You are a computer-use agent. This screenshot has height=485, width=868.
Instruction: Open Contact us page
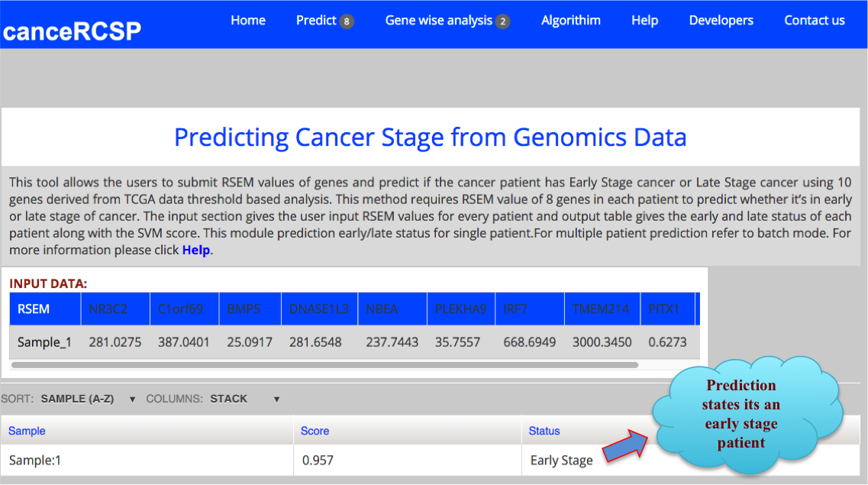tap(814, 21)
